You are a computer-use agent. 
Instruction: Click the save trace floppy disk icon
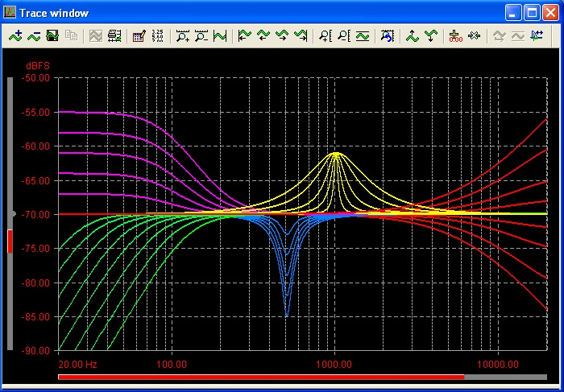point(52,35)
